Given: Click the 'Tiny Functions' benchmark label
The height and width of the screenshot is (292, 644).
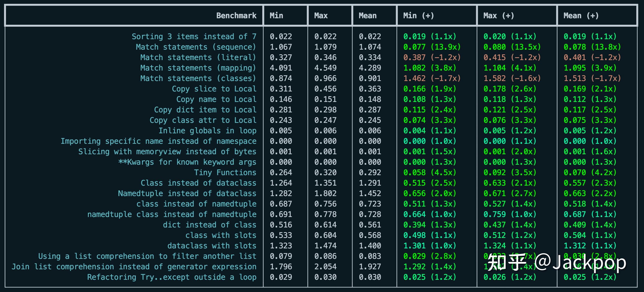Looking at the screenshot, I should (x=225, y=172).
